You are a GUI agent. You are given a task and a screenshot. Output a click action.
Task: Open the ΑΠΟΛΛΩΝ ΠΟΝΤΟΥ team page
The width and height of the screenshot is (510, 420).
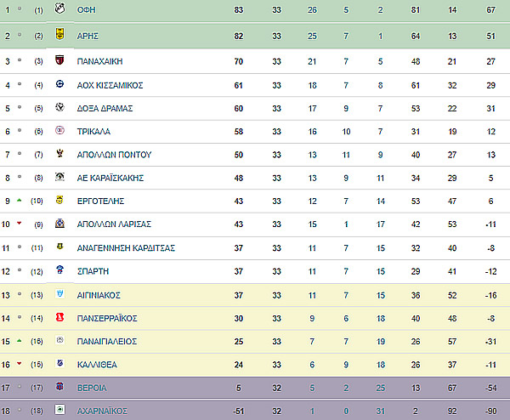114,155
